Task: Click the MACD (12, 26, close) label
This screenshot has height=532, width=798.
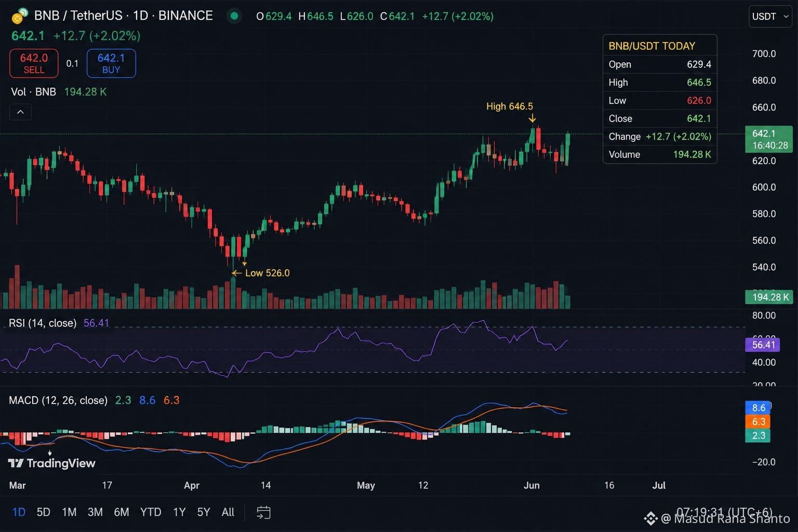Action: (x=58, y=401)
